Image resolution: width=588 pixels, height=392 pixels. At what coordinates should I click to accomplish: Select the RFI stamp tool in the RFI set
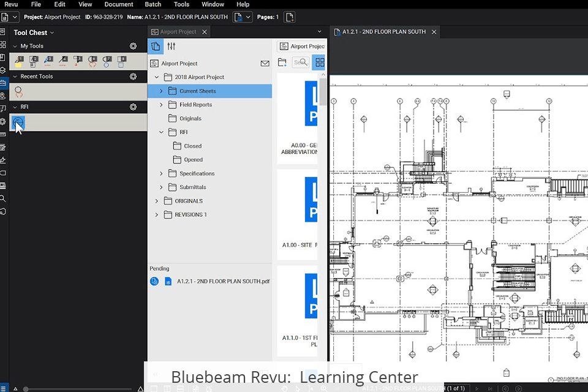pos(18,123)
